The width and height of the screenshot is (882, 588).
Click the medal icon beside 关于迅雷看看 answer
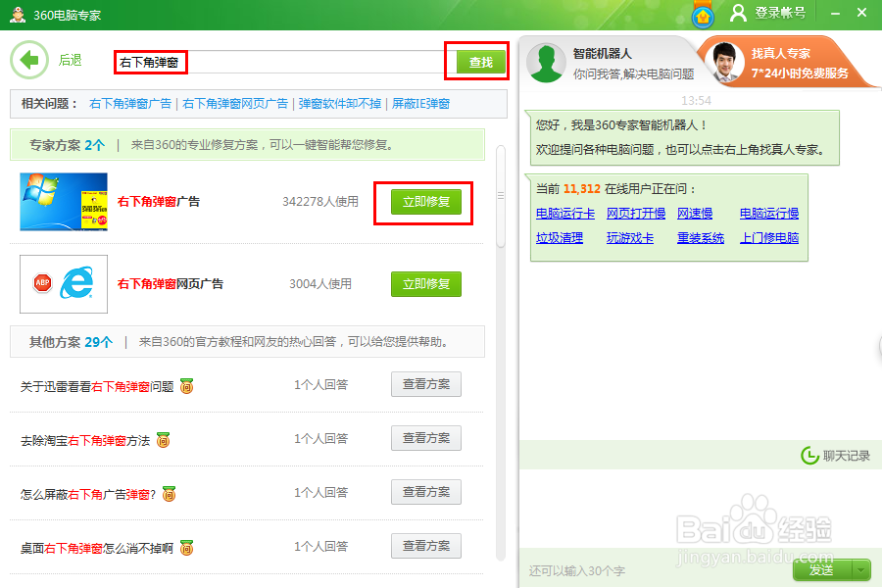(x=187, y=384)
